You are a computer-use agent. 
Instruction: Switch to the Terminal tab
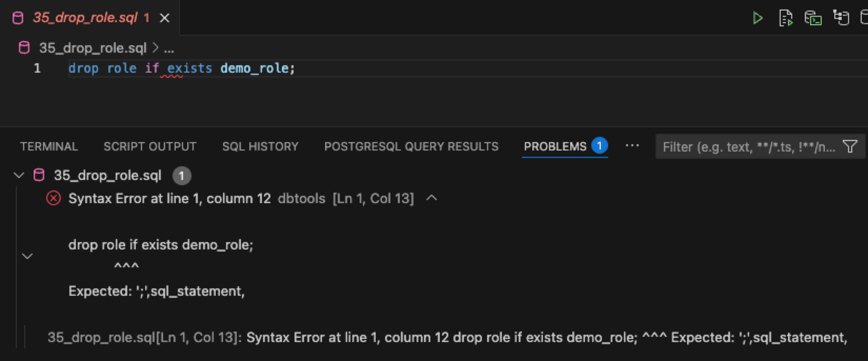[49, 146]
